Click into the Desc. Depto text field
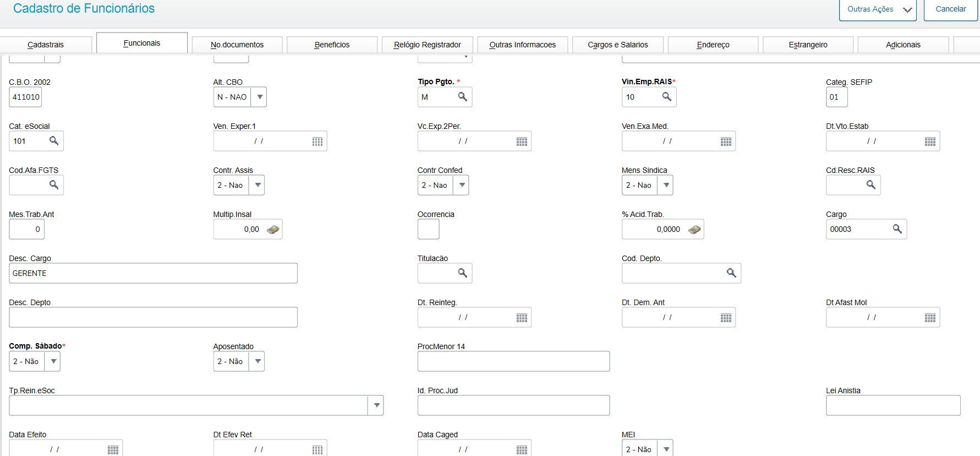The height and width of the screenshot is (456, 980). click(x=153, y=317)
